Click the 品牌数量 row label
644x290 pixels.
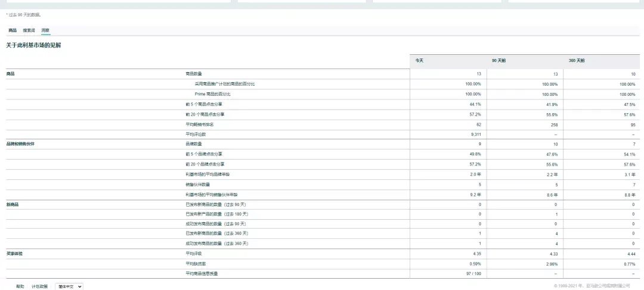pos(194,144)
